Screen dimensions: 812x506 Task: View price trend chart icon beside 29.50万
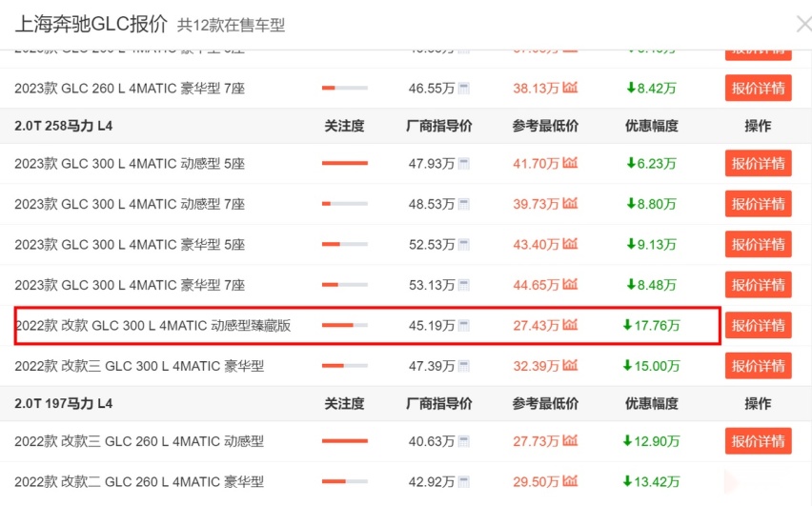(570, 480)
